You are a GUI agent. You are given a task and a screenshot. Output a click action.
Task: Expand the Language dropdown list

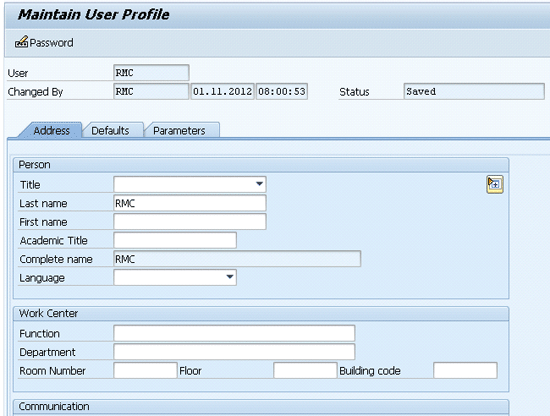pos(230,277)
